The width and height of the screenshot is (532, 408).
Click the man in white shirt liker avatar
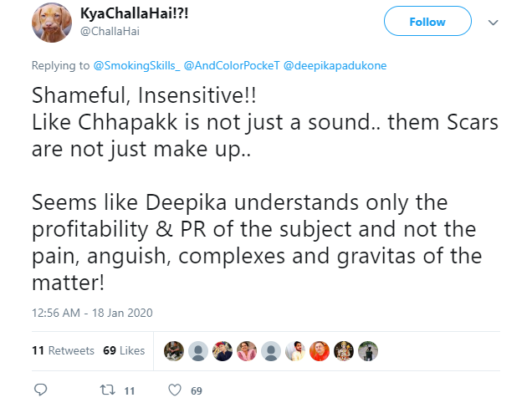coord(294,351)
